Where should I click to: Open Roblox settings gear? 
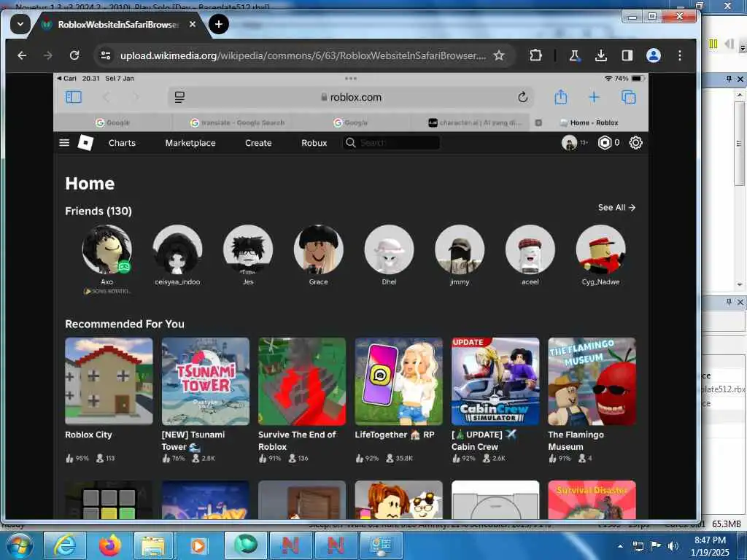(x=635, y=143)
